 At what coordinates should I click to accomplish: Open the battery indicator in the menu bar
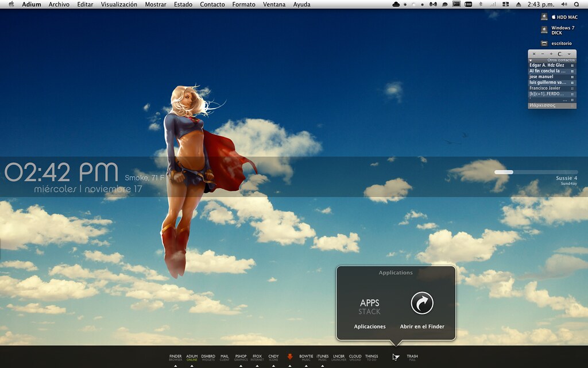[x=469, y=5]
